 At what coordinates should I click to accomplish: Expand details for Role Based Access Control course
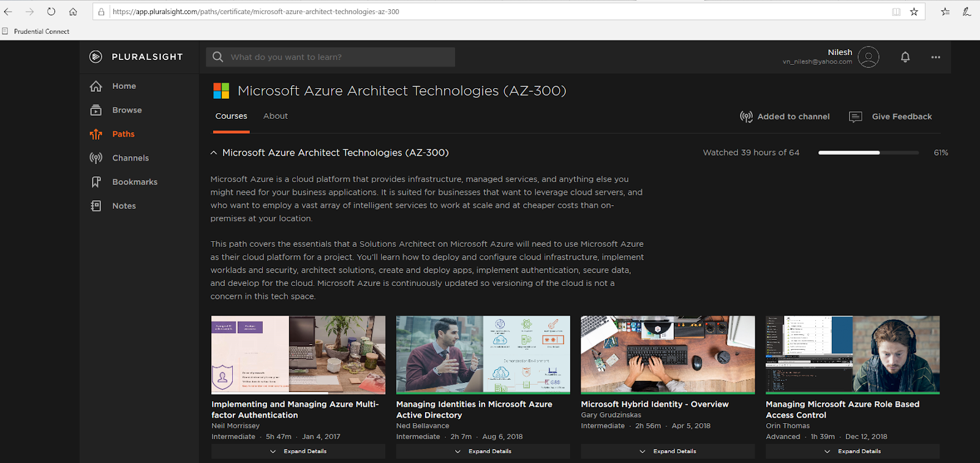coord(853,451)
